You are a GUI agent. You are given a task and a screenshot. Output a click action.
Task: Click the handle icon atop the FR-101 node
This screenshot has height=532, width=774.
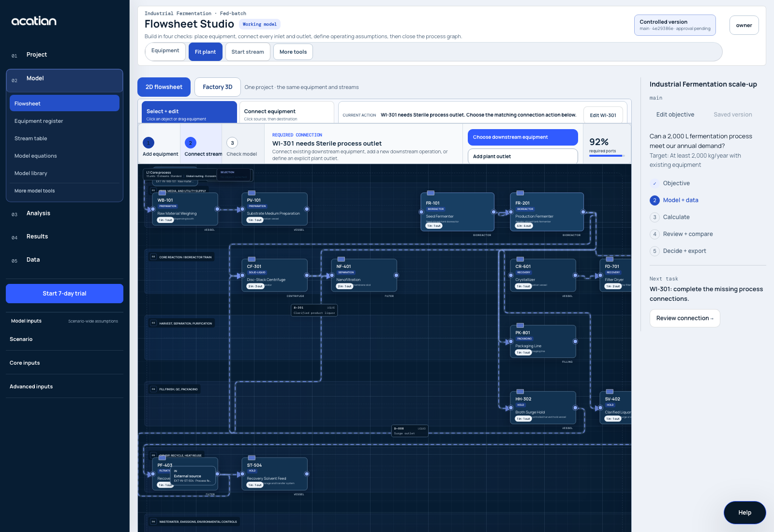431,193
